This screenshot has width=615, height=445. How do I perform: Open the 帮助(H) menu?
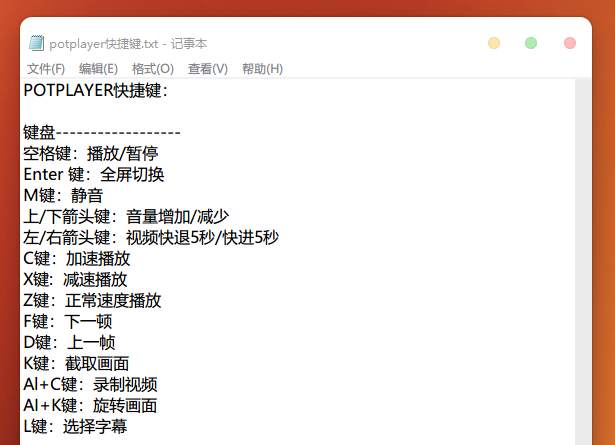pos(262,69)
